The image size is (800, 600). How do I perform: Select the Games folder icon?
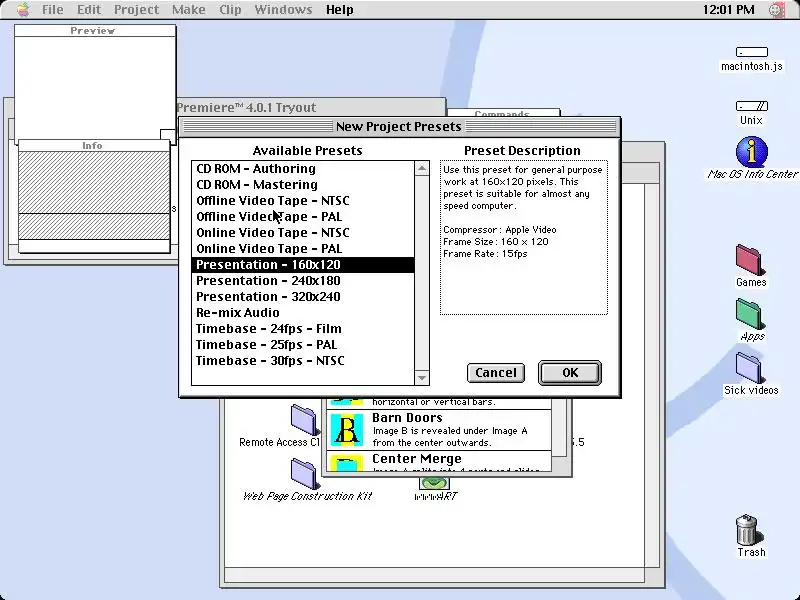(749, 260)
